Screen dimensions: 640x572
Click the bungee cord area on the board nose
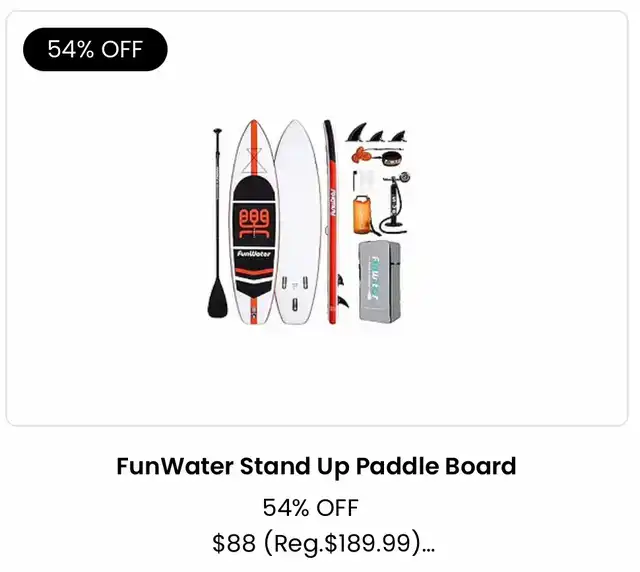point(253,160)
